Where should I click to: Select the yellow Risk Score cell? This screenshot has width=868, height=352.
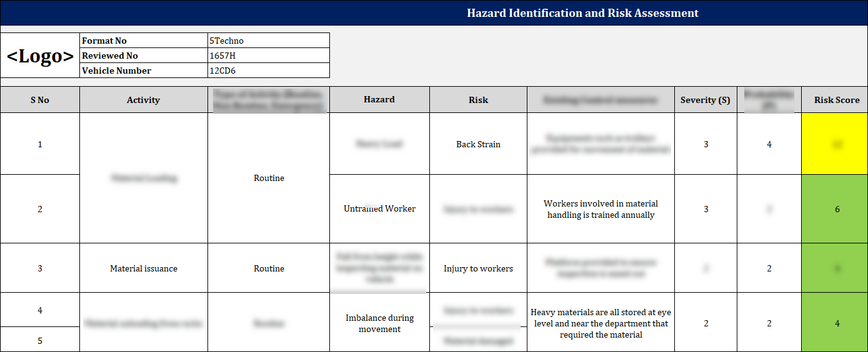tap(836, 144)
